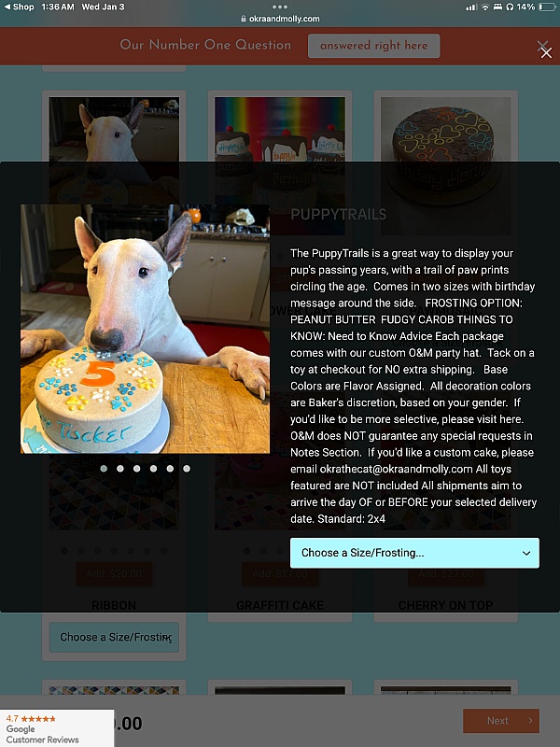Tap the Wi-Fi status icon
Image resolution: width=560 pixels, height=747 pixels.
pyautogui.click(x=485, y=7)
